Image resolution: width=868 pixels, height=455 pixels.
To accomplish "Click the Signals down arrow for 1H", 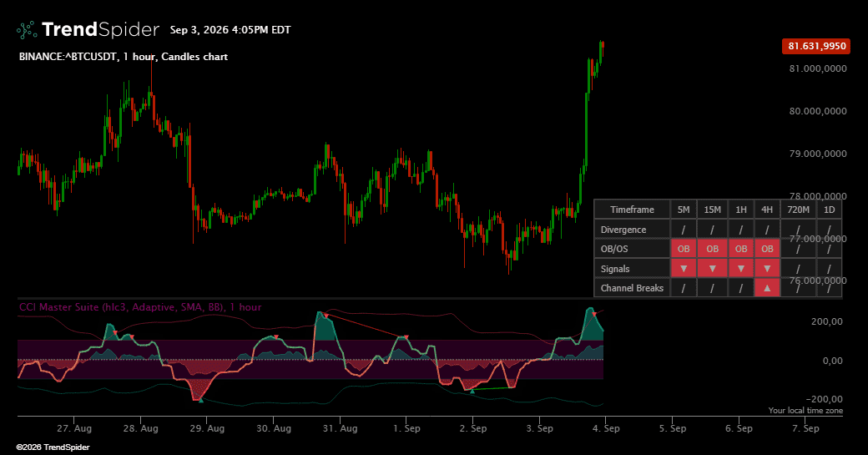I will tap(740, 269).
